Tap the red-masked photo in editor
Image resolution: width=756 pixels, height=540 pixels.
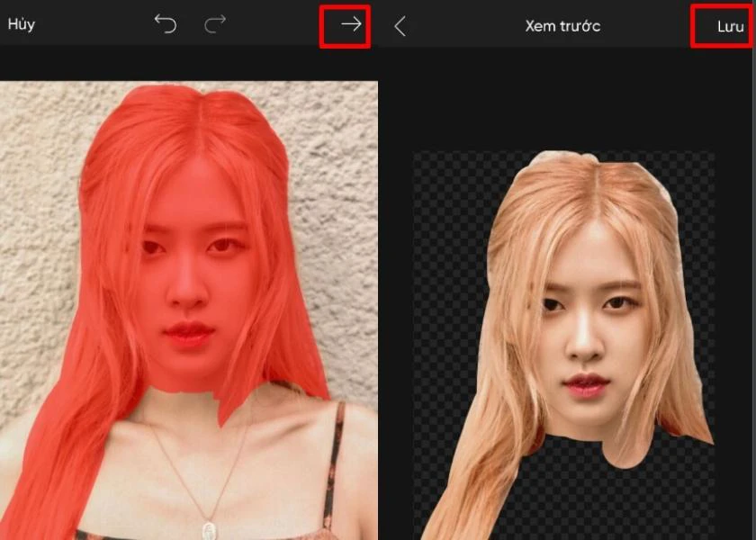189,310
